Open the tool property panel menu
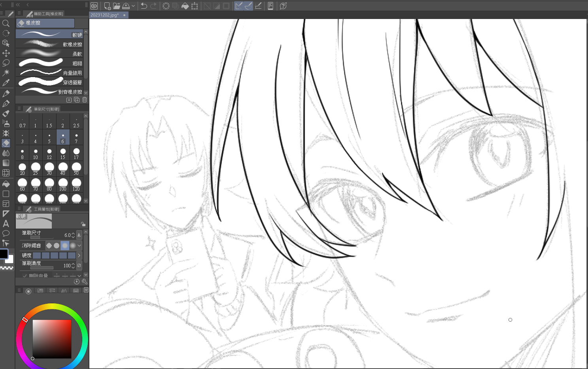Viewport: 588px width, 369px height. (x=19, y=209)
